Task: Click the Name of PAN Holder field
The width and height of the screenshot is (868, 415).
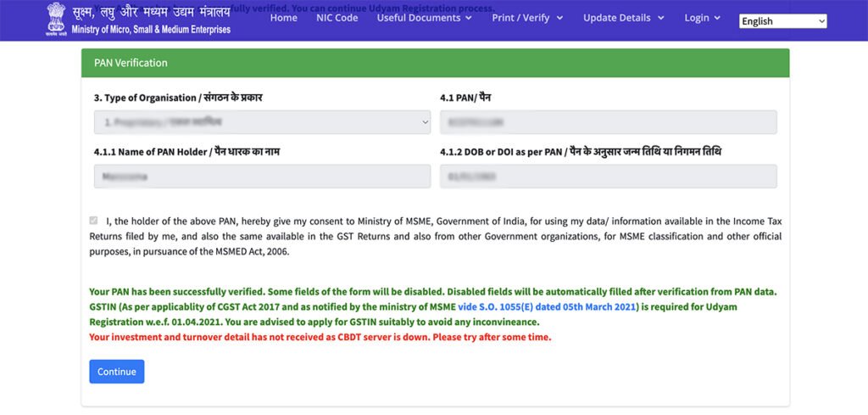Action: click(262, 177)
